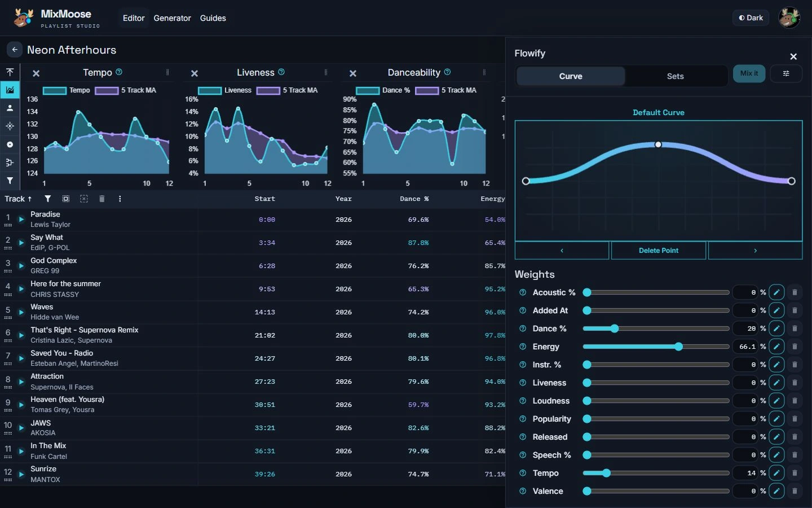
Task: Edit the Tempo weight with pencil icon
Action: [776, 473]
